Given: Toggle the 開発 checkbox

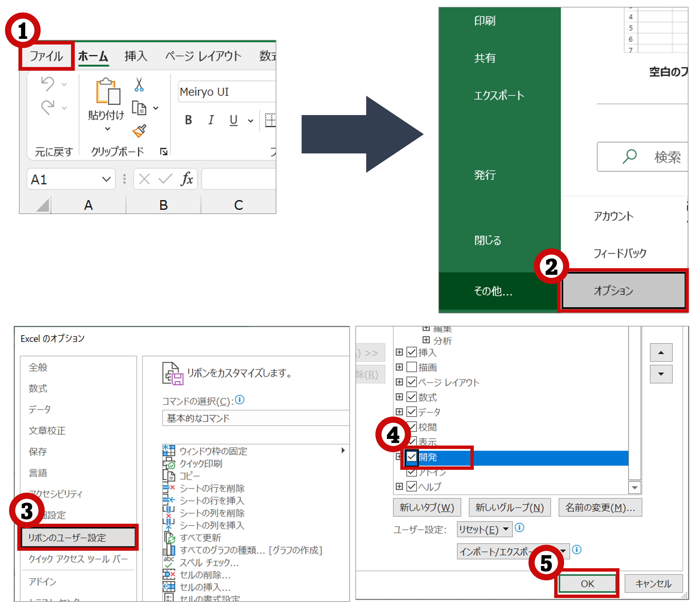Looking at the screenshot, I should coord(411,456).
